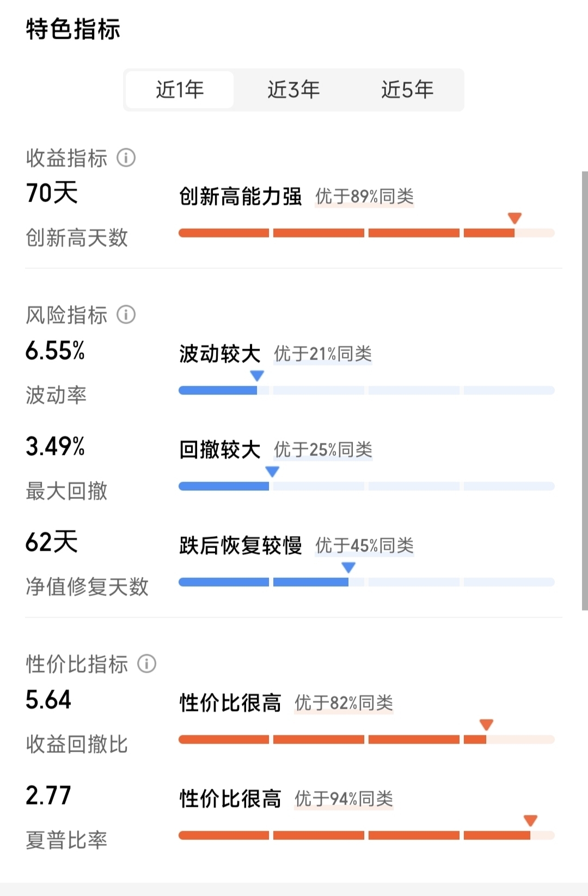
Task: Click the vertical scrollbar on right edge
Action: (585, 391)
